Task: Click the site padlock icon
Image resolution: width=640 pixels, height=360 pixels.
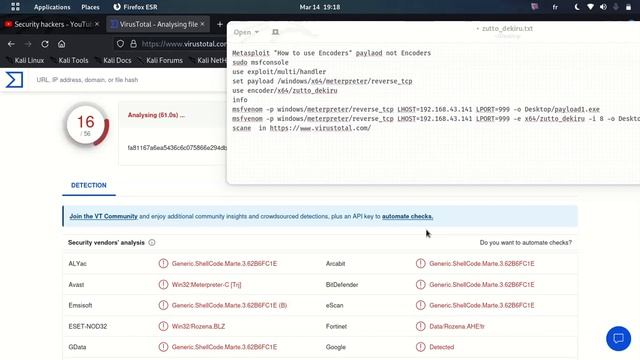Action: tap(133, 44)
